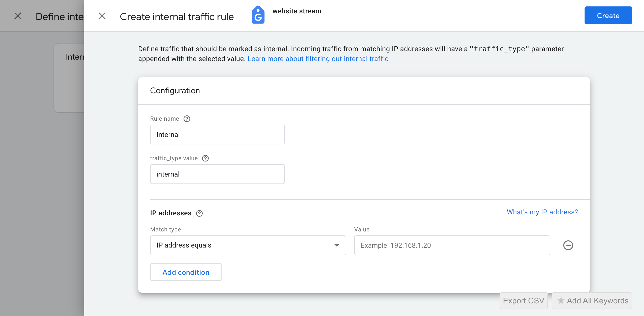Viewport: 644px width, 316px height.
Task: Click the Create button
Action: [608, 15]
